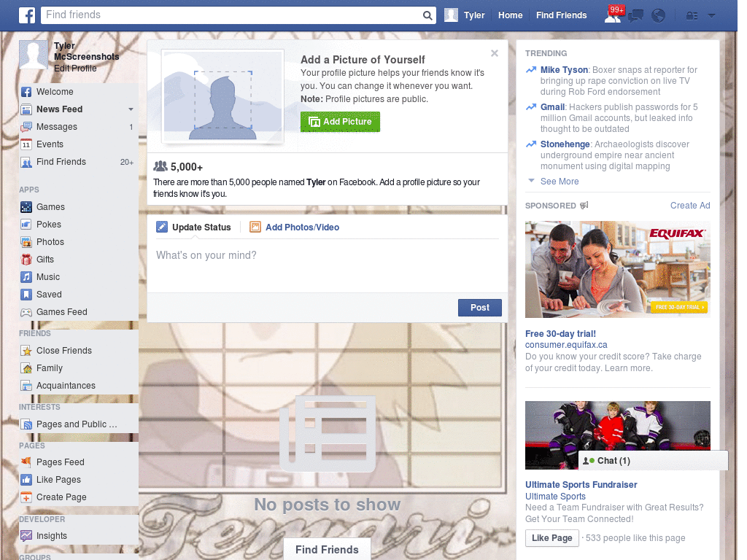The image size is (747, 560).
Task: Click the Sponsored megaphone icon
Action: click(584, 205)
